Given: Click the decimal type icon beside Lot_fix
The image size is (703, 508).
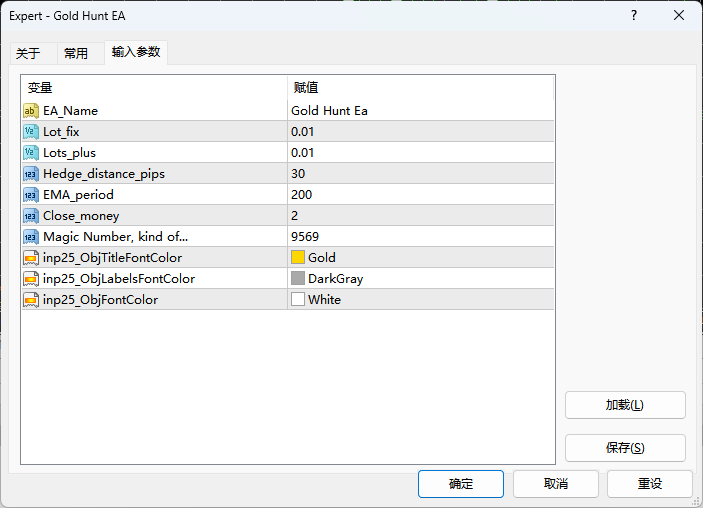Looking at the screenshot, I should [31, 131].
